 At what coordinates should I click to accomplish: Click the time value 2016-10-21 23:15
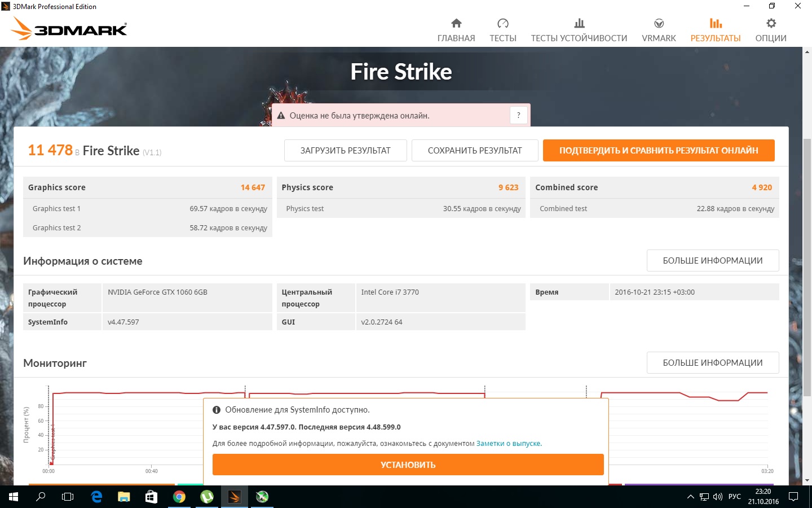click(x=655, y=292)
